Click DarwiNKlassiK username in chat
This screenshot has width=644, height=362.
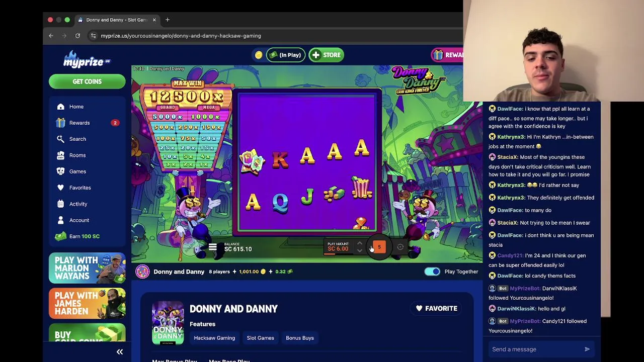(516, 309)
